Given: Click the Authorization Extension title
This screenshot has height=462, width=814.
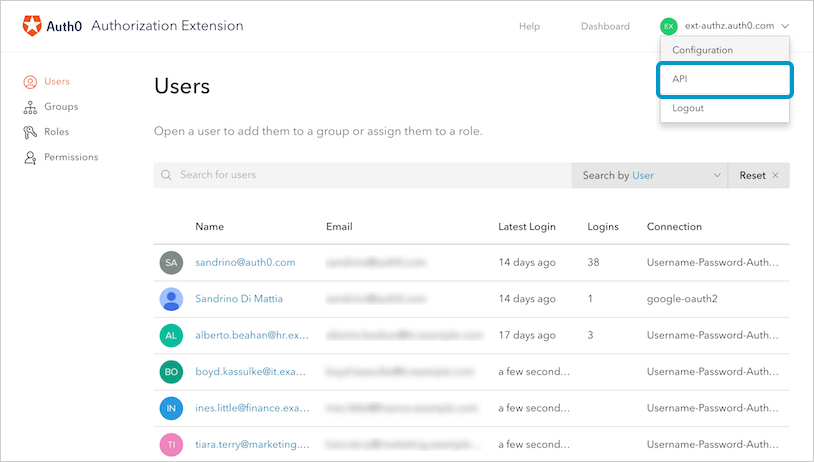Looking at the screenshot, I should tap(167, 25).
